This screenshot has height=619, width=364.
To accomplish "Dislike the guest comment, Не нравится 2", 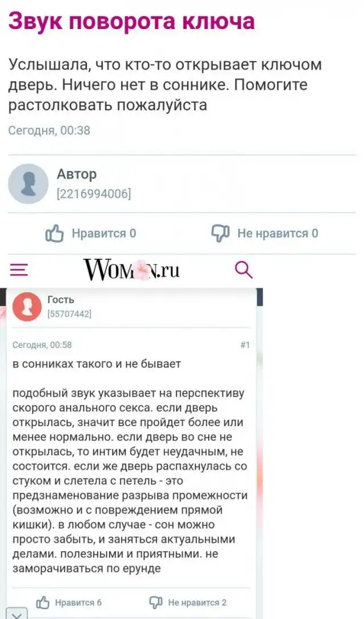I will point(188,603).
